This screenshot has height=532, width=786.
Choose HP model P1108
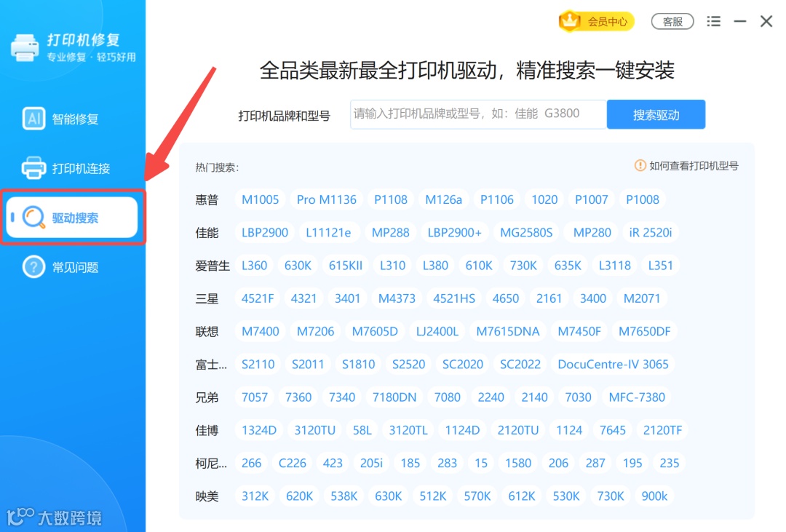391,199
